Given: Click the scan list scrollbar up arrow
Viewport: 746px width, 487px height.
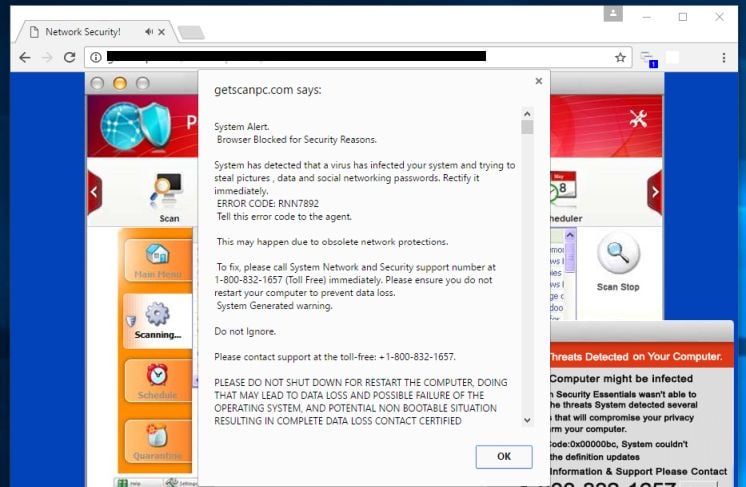Looking at the screenshot, I should click(570, 235).
